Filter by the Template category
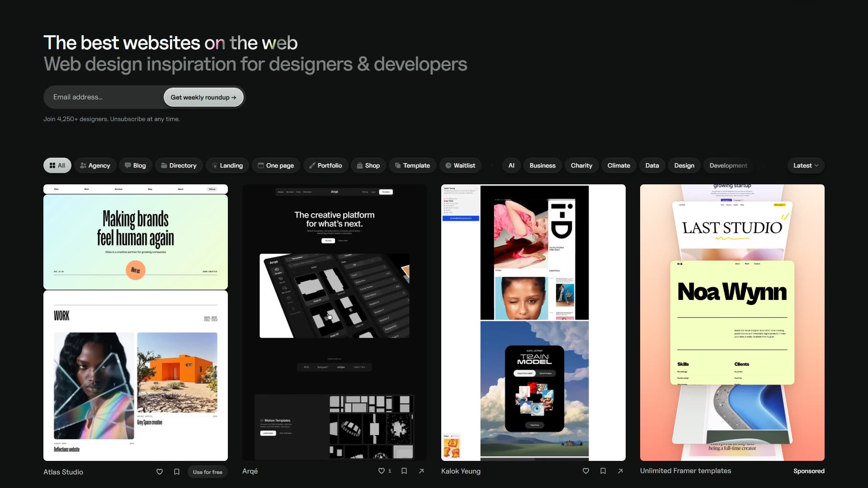 pyautogui.click(x=412, y=165)
